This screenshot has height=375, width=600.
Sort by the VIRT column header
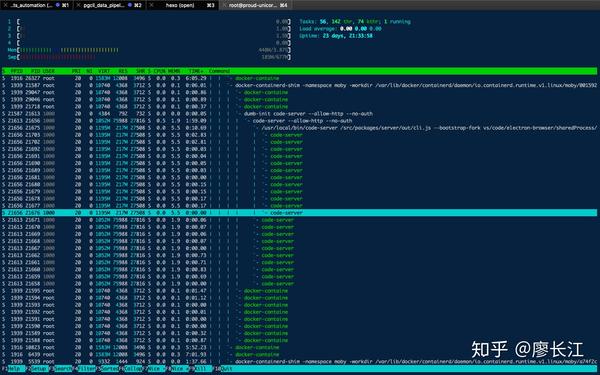pyautogui.click(x=104, y=71)
